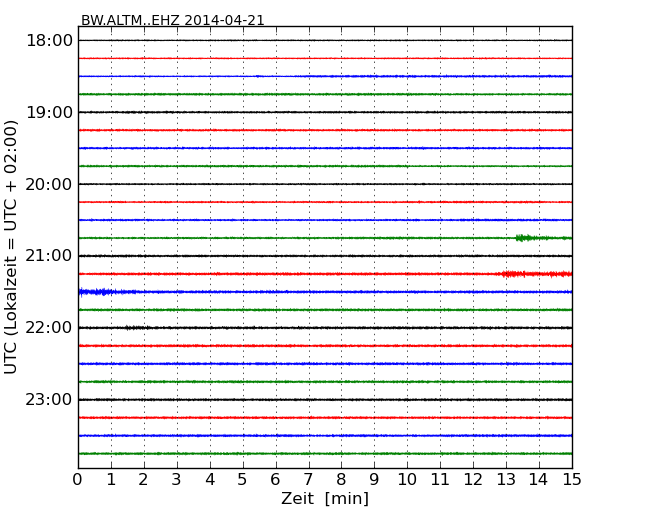Click the 20:00 time tick label

coord(49,184)
